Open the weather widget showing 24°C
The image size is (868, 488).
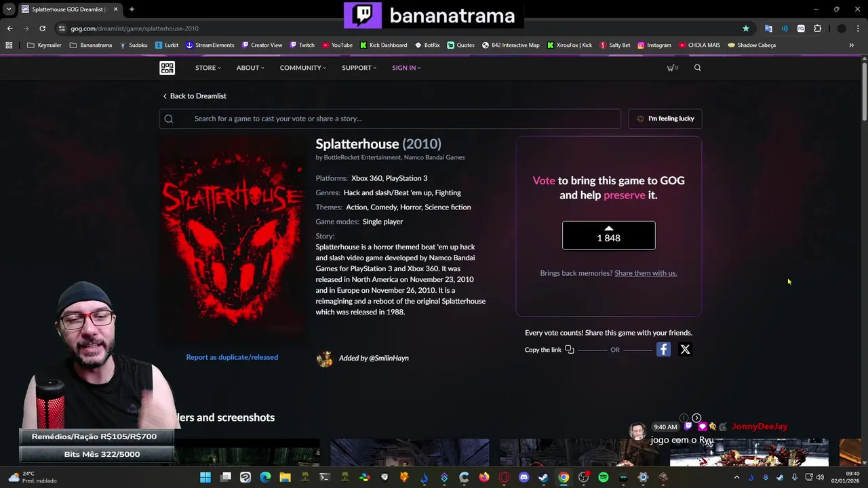click(32, 477)
